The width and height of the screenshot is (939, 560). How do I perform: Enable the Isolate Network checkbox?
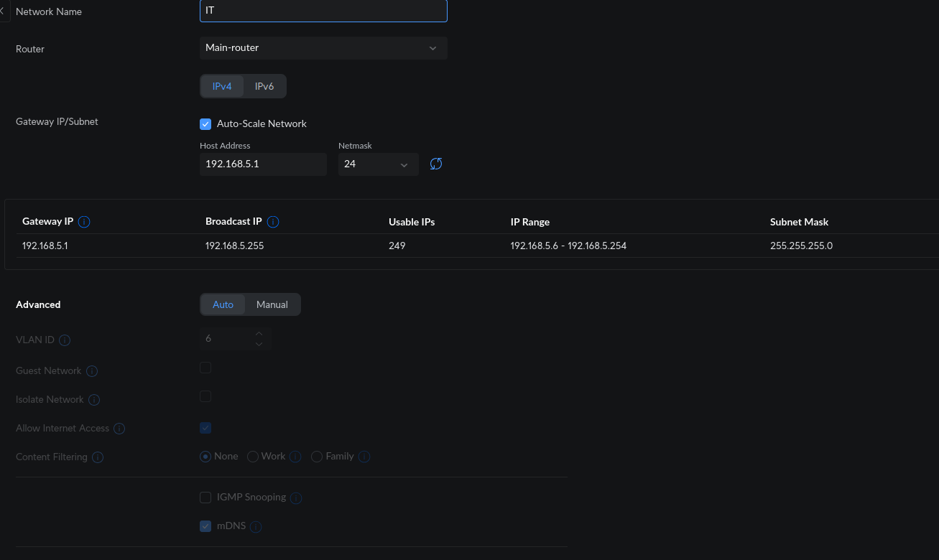(205, 396)
